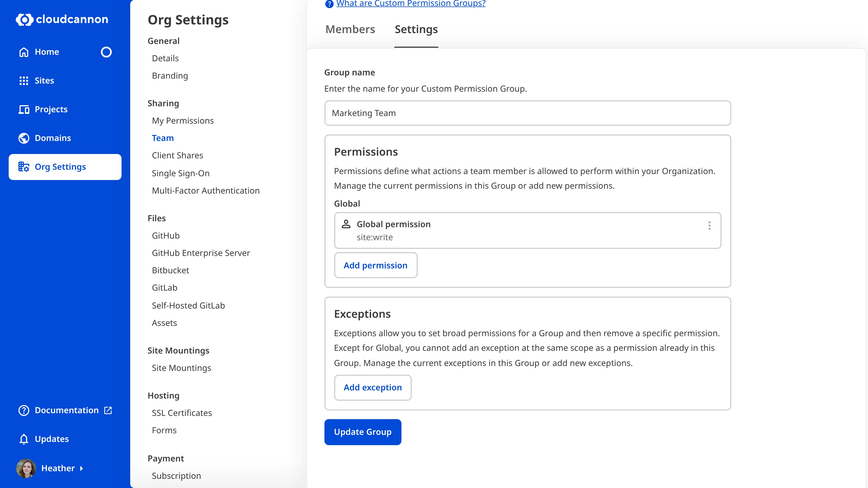Open Self-Hosted GitLab settings
The image size is (868, 488).
188,306
